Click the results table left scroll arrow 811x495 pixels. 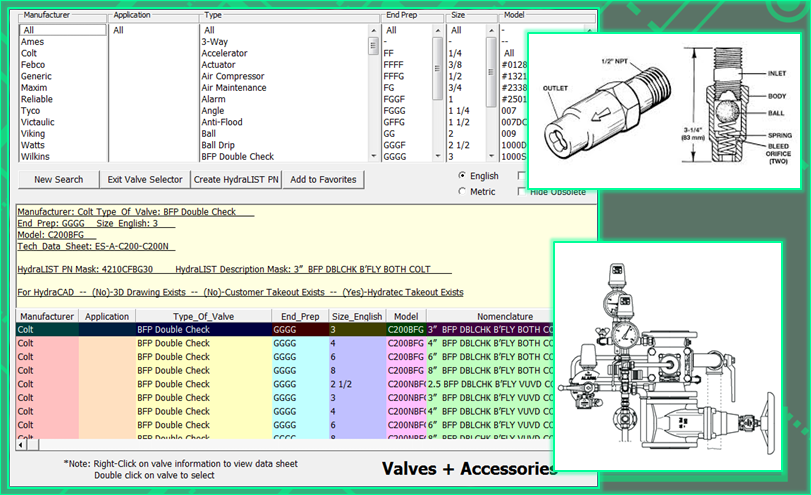(20, 445)
